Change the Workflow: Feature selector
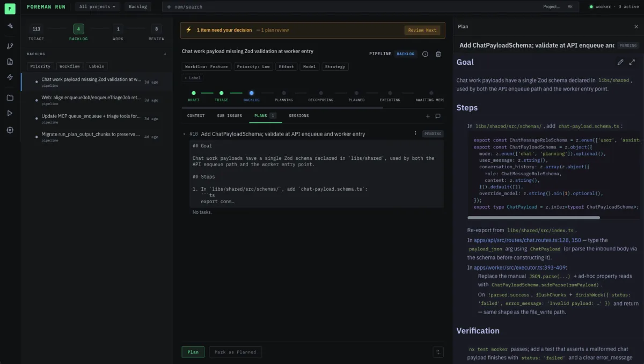644x364 pixels. pyautogui.click(x=207, y=66)
